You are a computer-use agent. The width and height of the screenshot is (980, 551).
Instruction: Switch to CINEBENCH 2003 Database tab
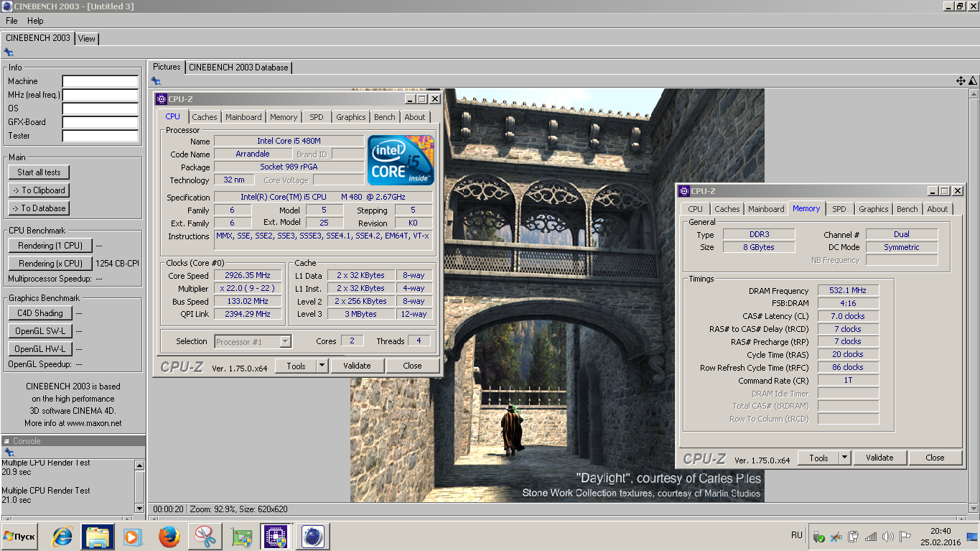(x=238, y=68)
